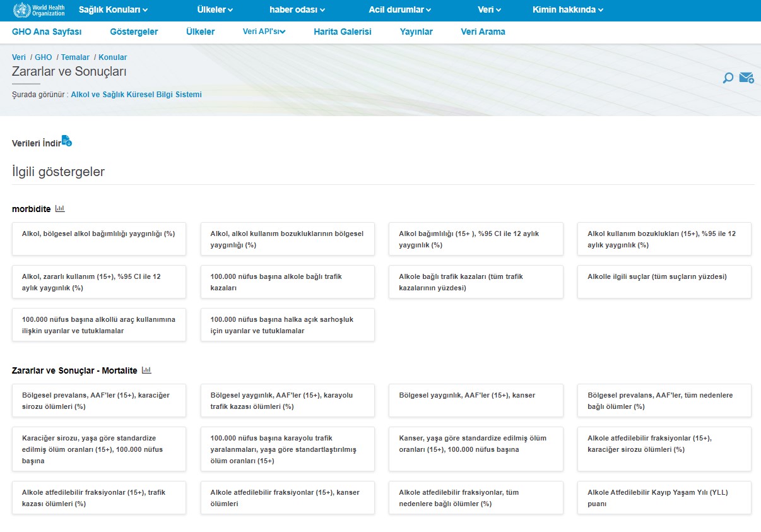Switch to the Harita Galerisi tab
The image size is (761, 532).
pyautogui.click(x=342, y=32)
